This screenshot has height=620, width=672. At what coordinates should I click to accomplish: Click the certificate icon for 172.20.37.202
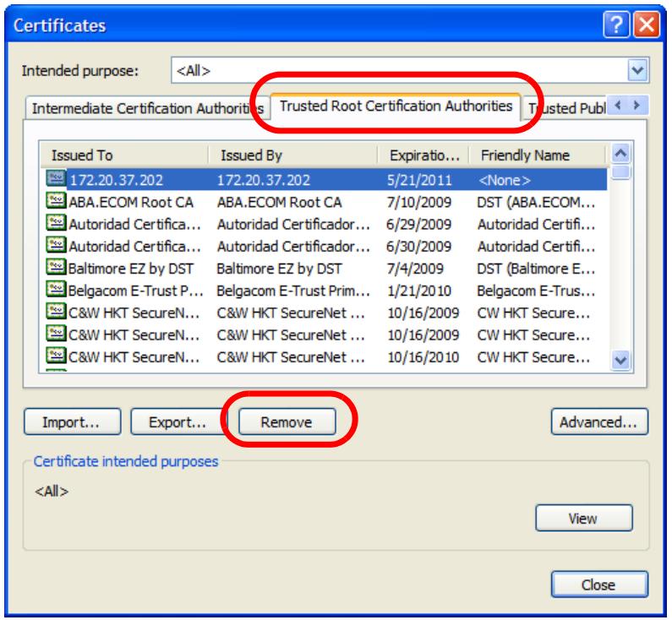(x=56, y=179)
